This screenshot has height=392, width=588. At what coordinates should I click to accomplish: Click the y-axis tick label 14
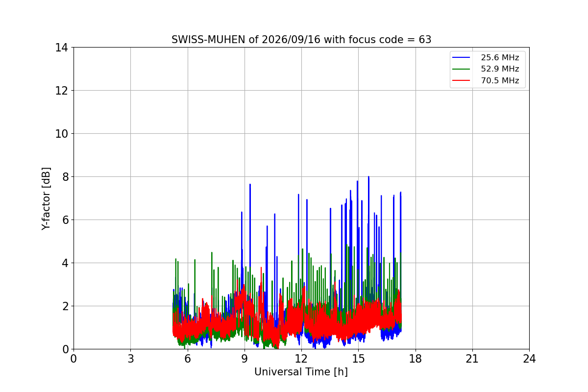coord(62,48)
